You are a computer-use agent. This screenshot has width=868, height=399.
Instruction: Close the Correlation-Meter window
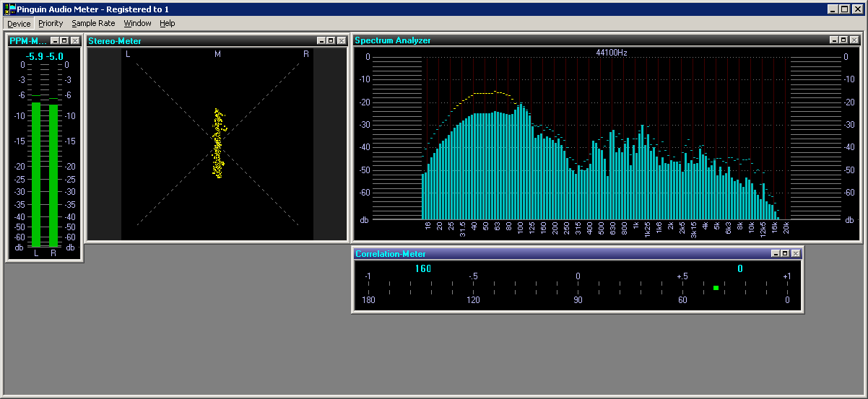(795, 254)
